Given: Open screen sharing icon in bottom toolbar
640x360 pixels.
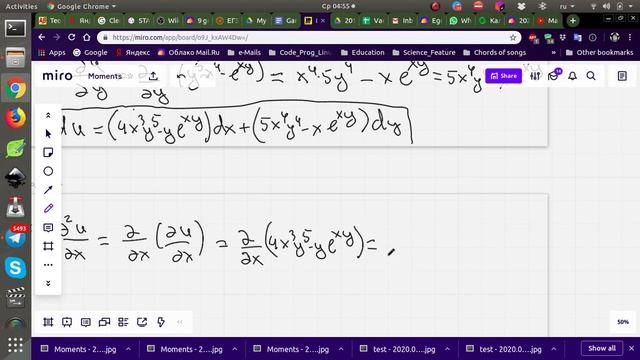Looking at the screenshot, I should tap(104, 322).
